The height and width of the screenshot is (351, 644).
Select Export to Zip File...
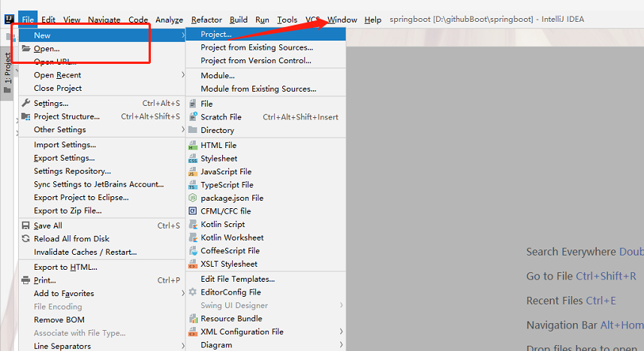(102, 210)
